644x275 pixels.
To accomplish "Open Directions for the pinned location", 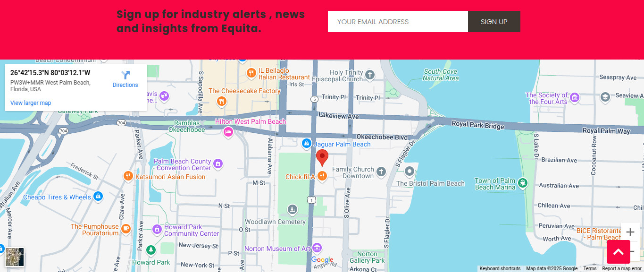I will pyautogui.click(x=125, y=79).
